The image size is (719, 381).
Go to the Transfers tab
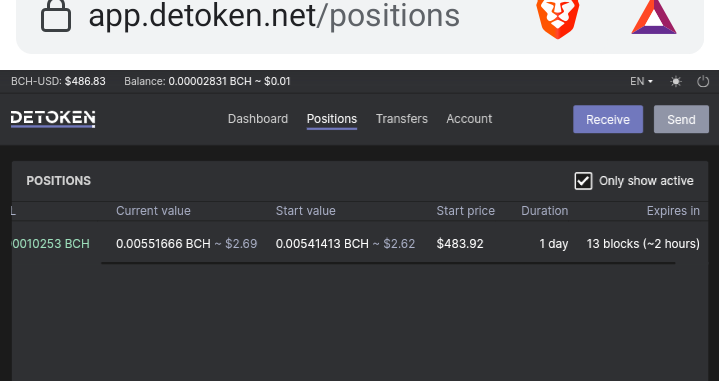tap(402, 119)
